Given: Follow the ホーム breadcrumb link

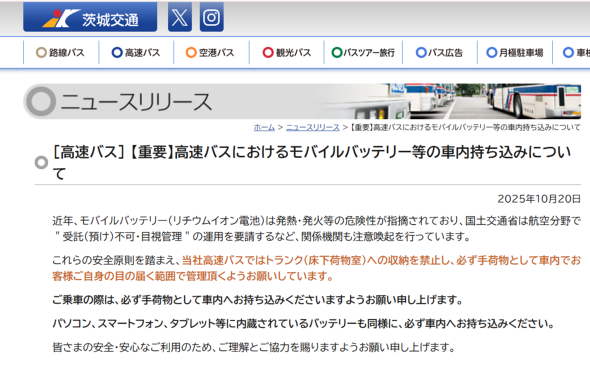Looking at the screenshot, I should [264, 128].
